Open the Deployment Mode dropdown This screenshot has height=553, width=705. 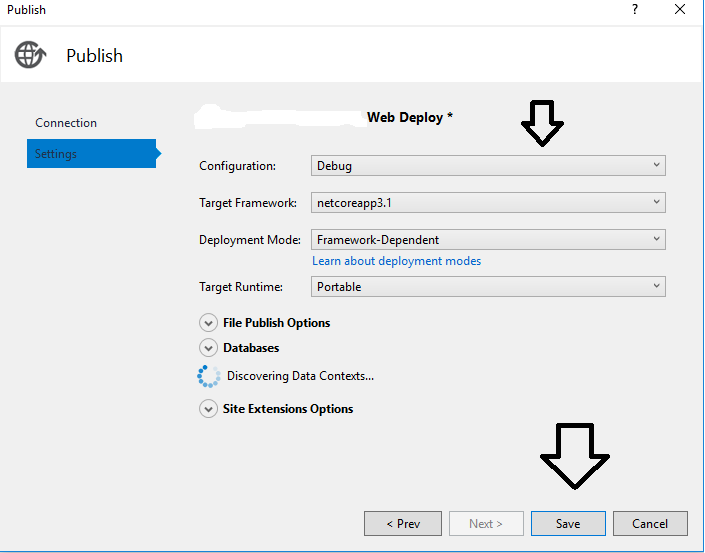pos(488,240)
